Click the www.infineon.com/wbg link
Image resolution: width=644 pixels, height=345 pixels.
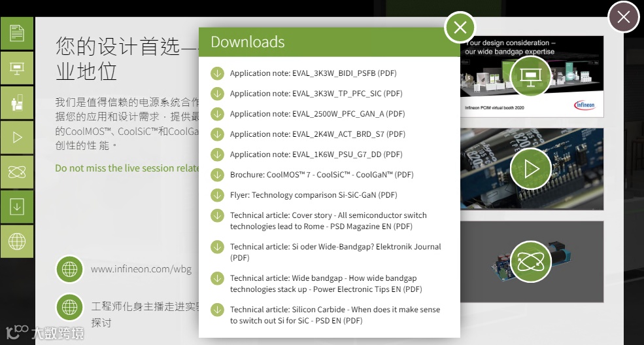point(141,269)
